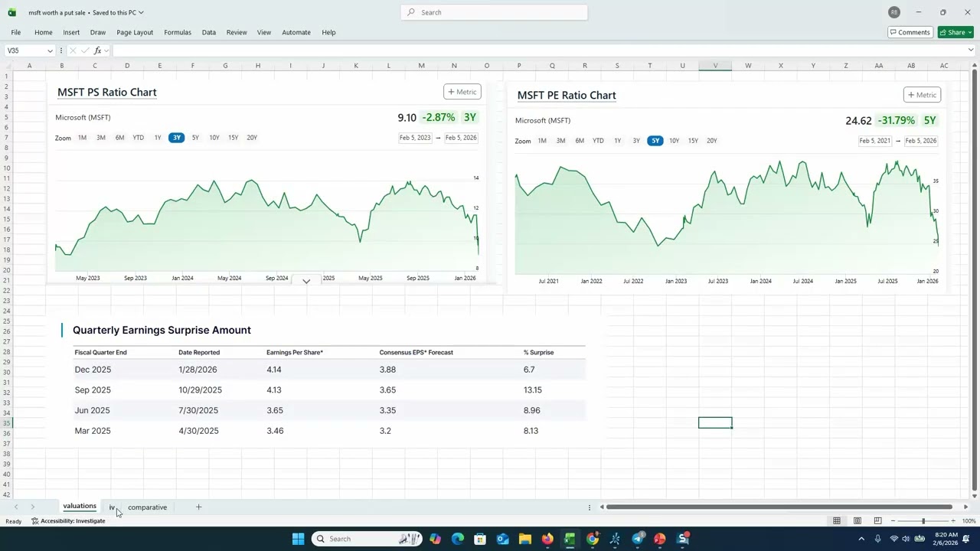Screen dimensions: 980x551
Task: Click the previous sheet navigation arrow
Action: (x=15, y=507)
